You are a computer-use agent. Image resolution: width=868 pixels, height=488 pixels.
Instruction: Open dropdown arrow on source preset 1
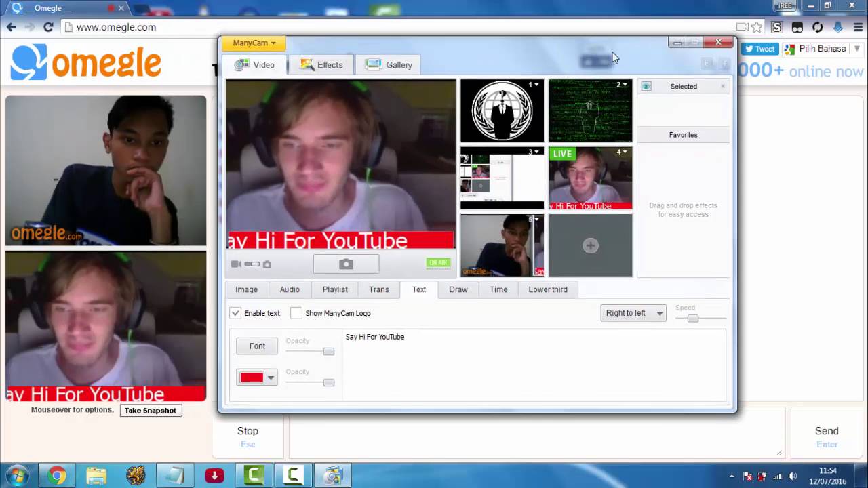pyautogui.click(x=536, y=85)
